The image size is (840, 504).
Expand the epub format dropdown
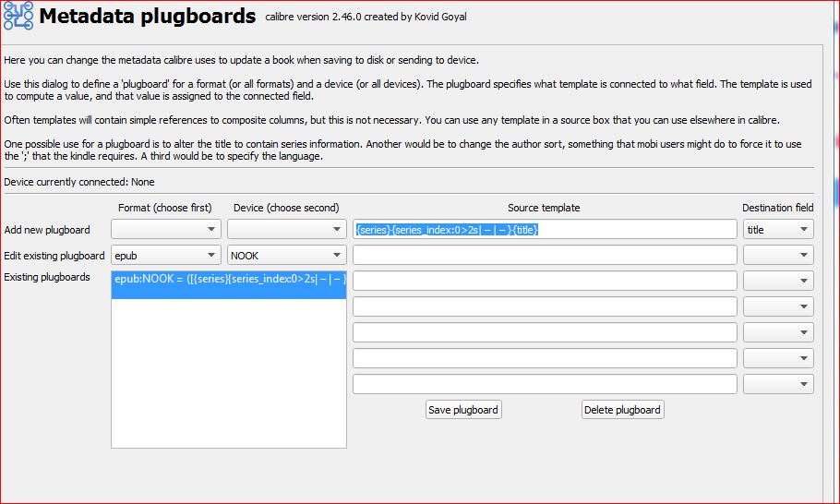[x=166, y=255]
